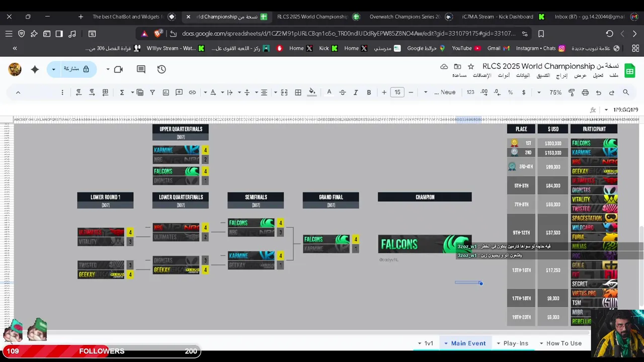644x362 pixels.
Task: Open Main Event sheet tab dropdown arrow
Action: pyautogui.click(x=446, y=343)
